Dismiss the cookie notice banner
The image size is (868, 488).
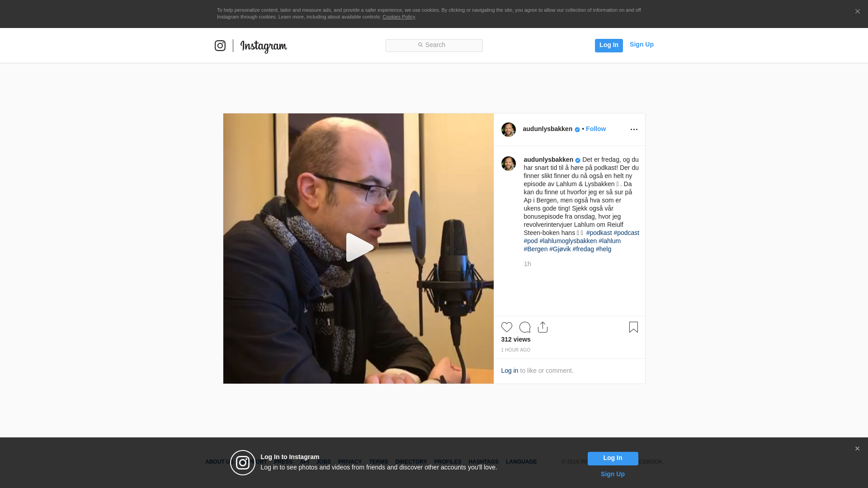pyautogui.click(x=857, y=12)
